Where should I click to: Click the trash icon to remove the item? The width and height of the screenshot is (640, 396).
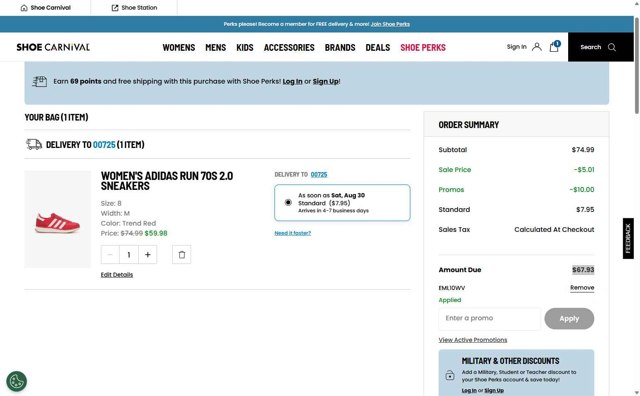click(182, 254)
